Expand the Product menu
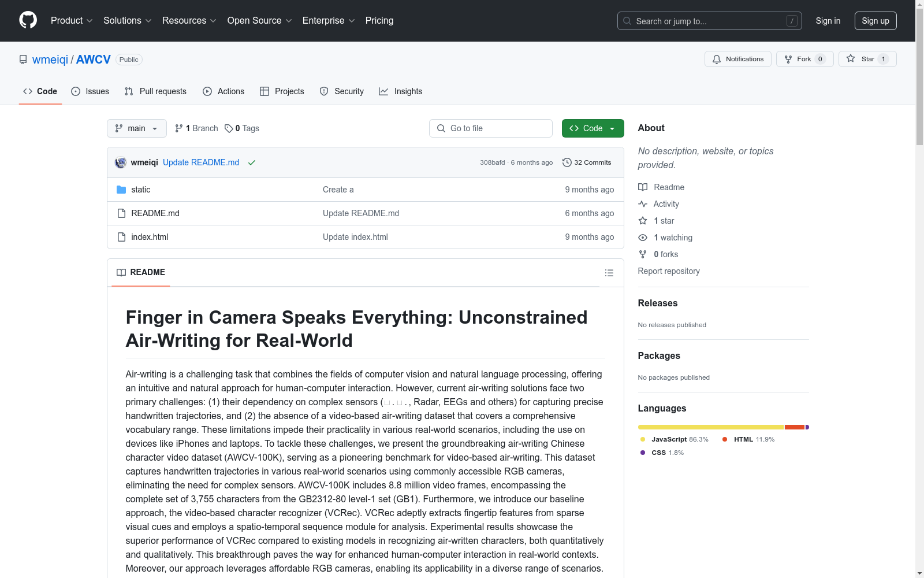This screenshot has width=924, height=578. pos(72,20)
